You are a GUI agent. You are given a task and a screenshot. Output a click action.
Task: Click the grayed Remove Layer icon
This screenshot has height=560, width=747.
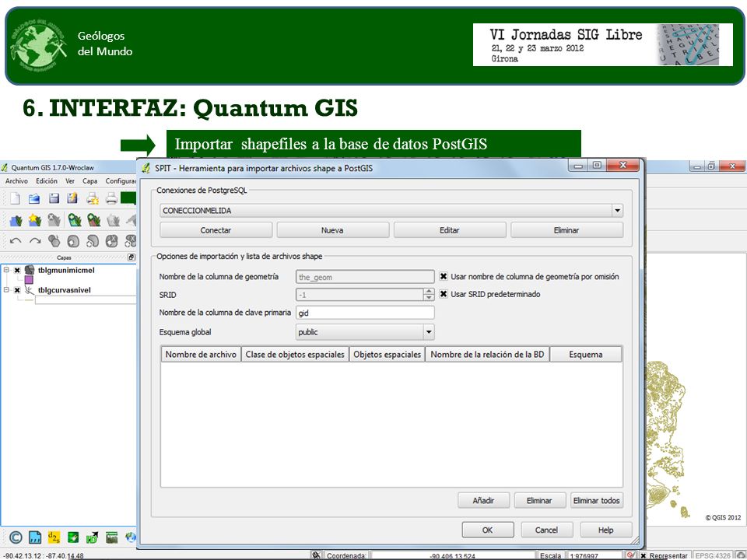coord(54,220)
